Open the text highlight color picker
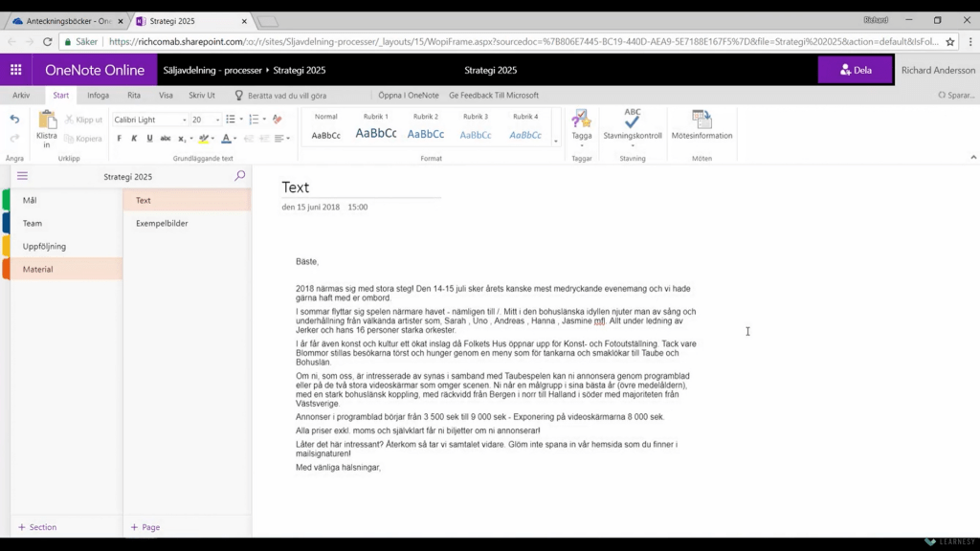 (212, 139)
